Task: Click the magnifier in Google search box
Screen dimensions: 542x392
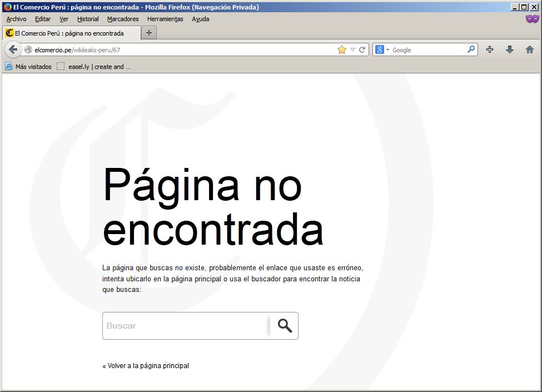Action: (471, 49)
